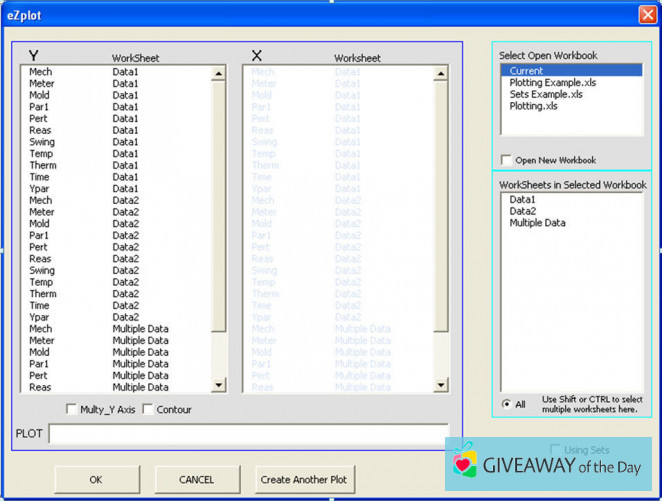The width and height of the screenshot is (662, 501).
Task: Tick the Contour checkbox
Action: point(148,409)
